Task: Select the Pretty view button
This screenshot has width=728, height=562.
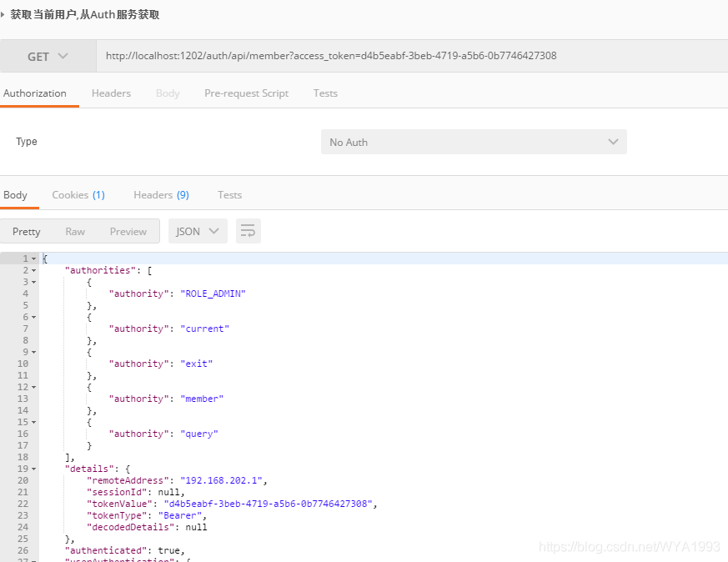Action: click(x=27, y=232)
